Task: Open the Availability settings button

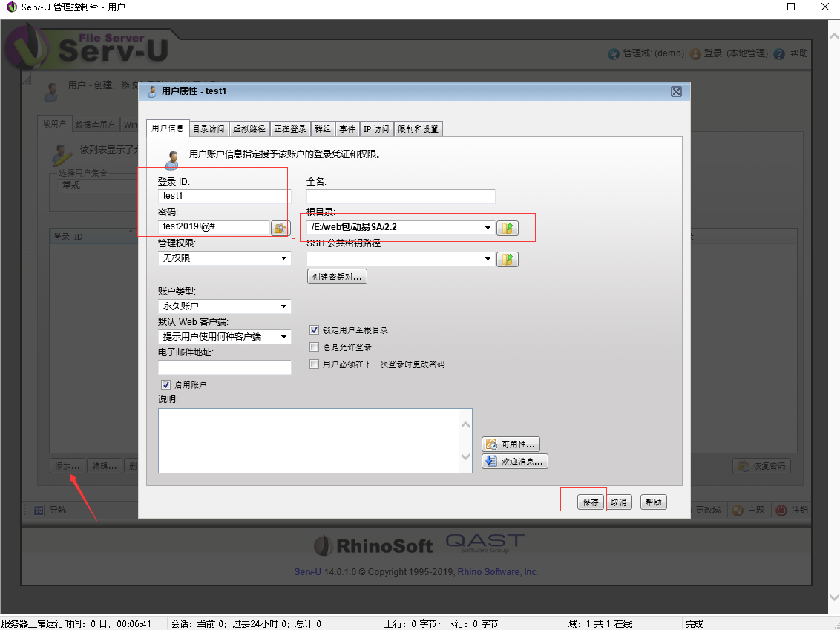Action: [x=511, y=444]
